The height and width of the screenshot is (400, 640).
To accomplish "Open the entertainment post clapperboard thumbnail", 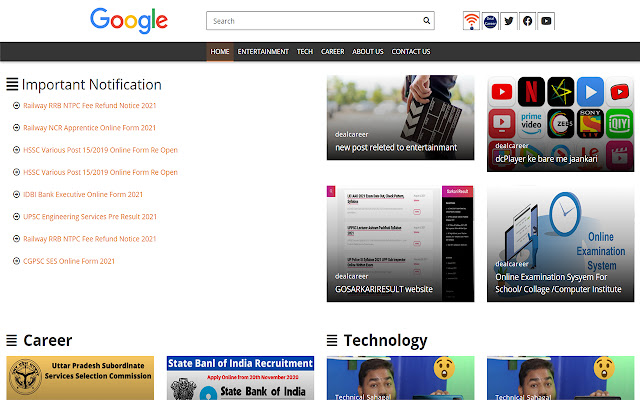I will 400,117.
